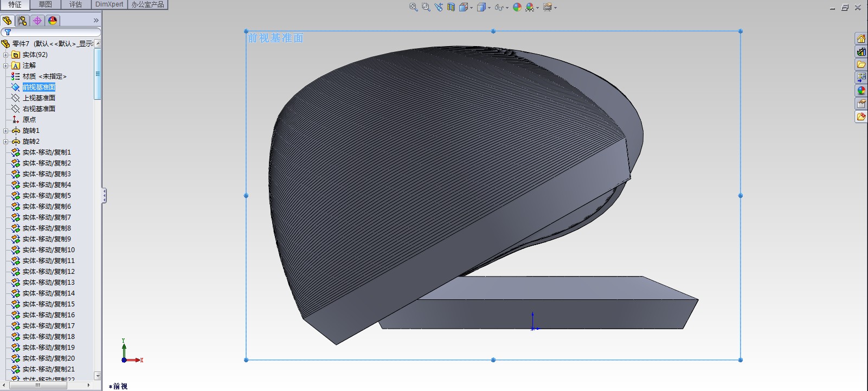This screenshot has height=391, width=868.
Task: Open the File Explorer folder icon
Action: click(861, 65)
